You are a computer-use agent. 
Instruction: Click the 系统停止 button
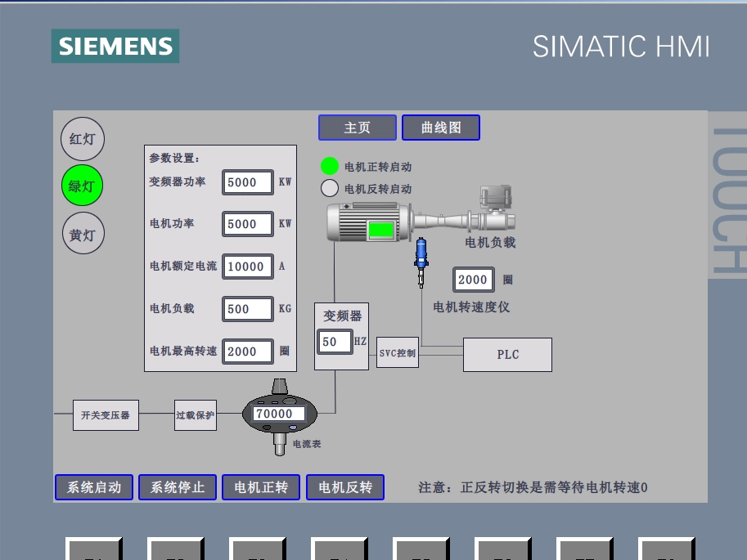(x=178, y=487)
